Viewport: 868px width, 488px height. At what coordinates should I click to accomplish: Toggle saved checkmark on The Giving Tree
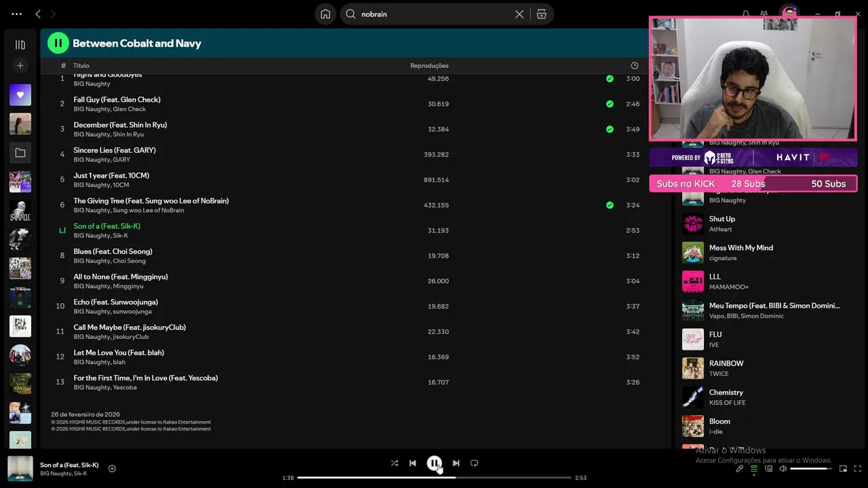point(610,205)
